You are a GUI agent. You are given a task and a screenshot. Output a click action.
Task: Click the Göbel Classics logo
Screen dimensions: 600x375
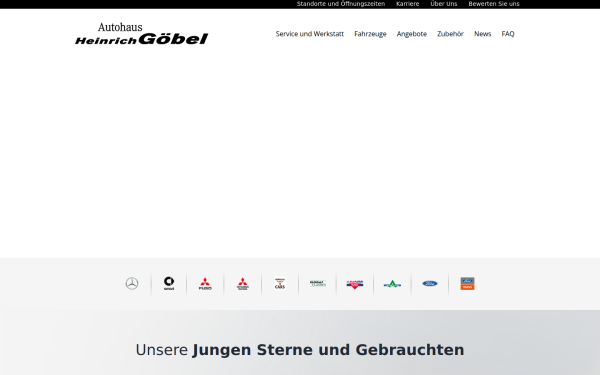(x=318, y=284)
